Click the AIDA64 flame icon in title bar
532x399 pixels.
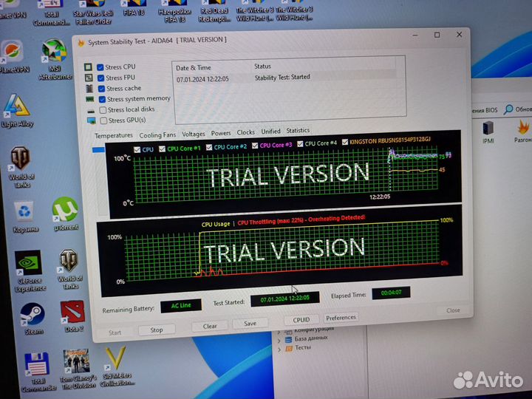click(x=81, y=43)
